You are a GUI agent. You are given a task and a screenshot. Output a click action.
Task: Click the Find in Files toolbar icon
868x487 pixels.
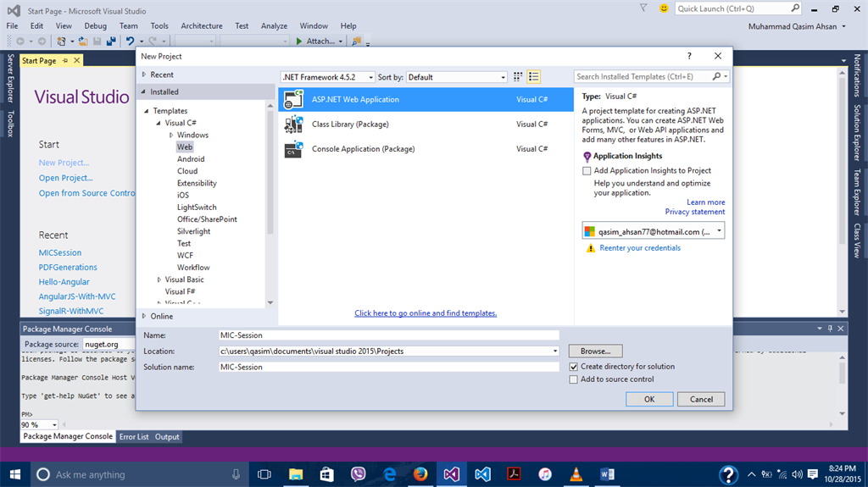(357, 41)
